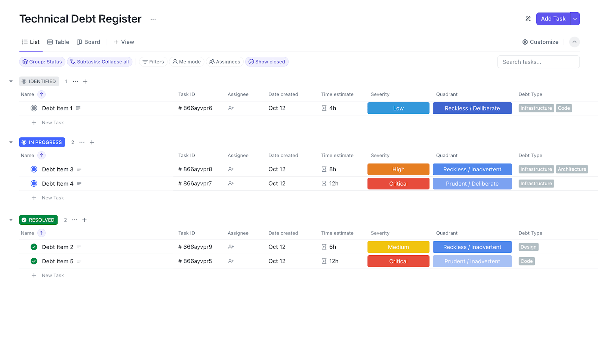The width and height of the screenshot is (598, 364).
Task: Click inside the Search tasks field
Action: 538,62
